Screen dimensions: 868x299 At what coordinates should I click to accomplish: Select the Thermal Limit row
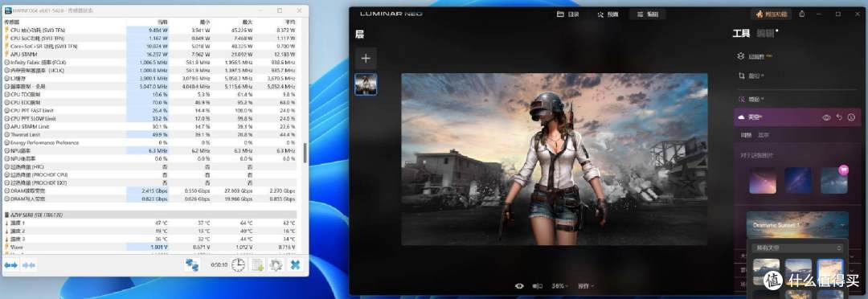[149, 134]
